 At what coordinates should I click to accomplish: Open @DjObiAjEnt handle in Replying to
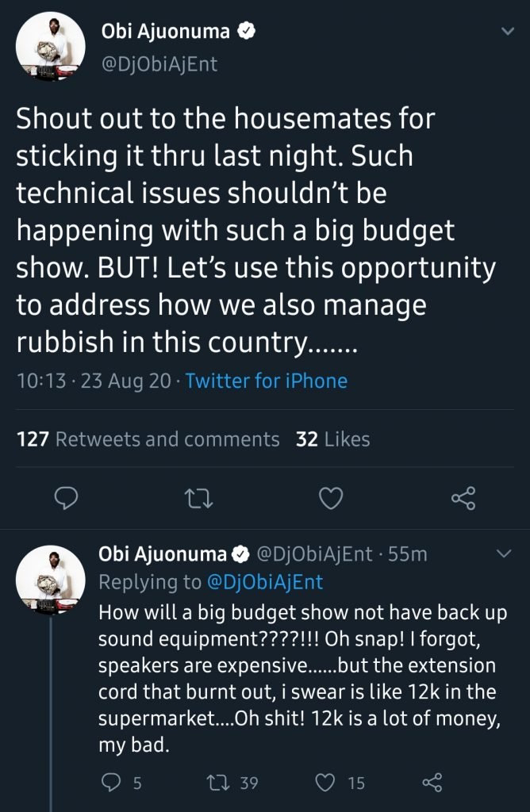[x=264, y=582]
